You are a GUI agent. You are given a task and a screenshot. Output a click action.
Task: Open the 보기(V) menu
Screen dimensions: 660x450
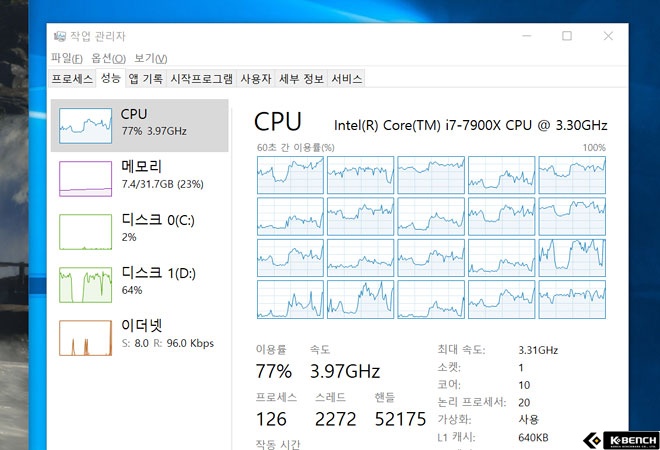coord(151,58)
